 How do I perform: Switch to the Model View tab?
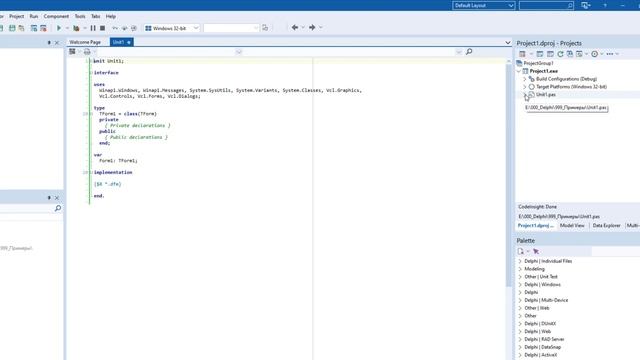click(572, 225)
